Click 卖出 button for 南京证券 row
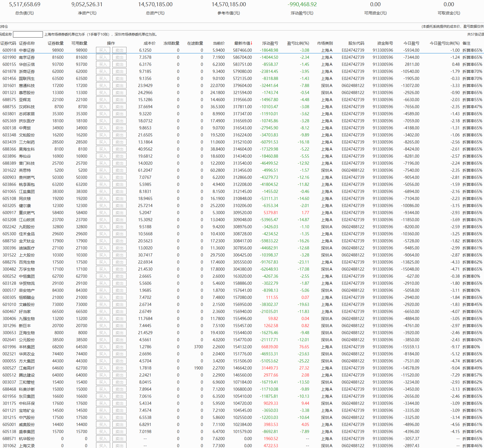 (x=119, y=57)
